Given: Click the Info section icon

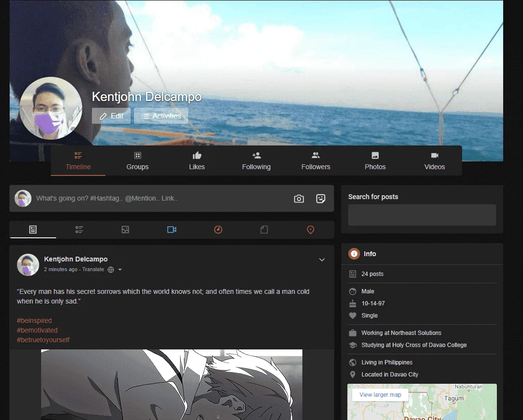Looking at the screenshot, I should [354, 254].
